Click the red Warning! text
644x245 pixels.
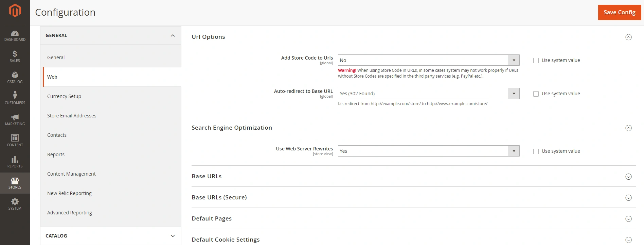point(347,70)
